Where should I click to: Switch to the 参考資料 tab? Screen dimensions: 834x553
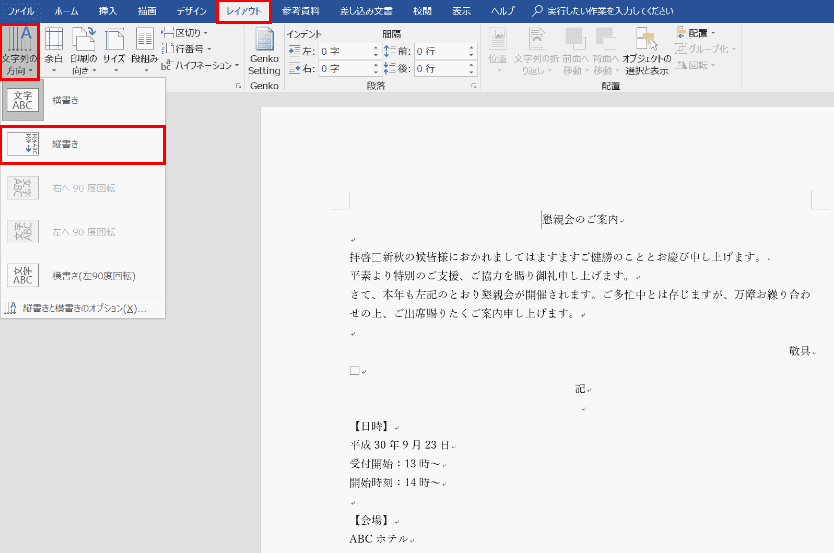coord(303,10)
